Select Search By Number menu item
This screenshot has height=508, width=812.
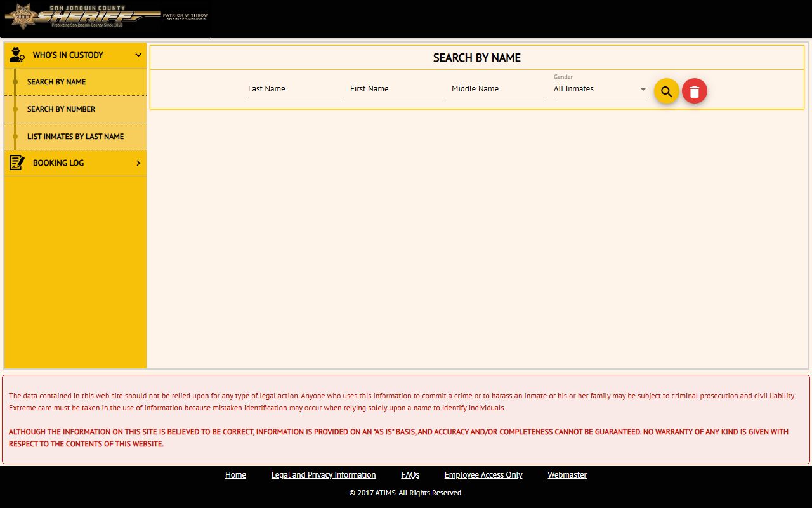click(x=75, y=109)
